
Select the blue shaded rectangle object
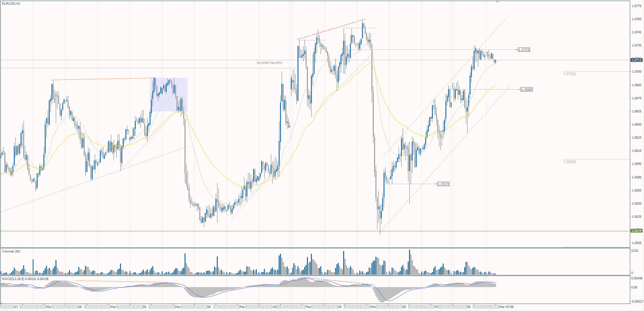(169, 95)
